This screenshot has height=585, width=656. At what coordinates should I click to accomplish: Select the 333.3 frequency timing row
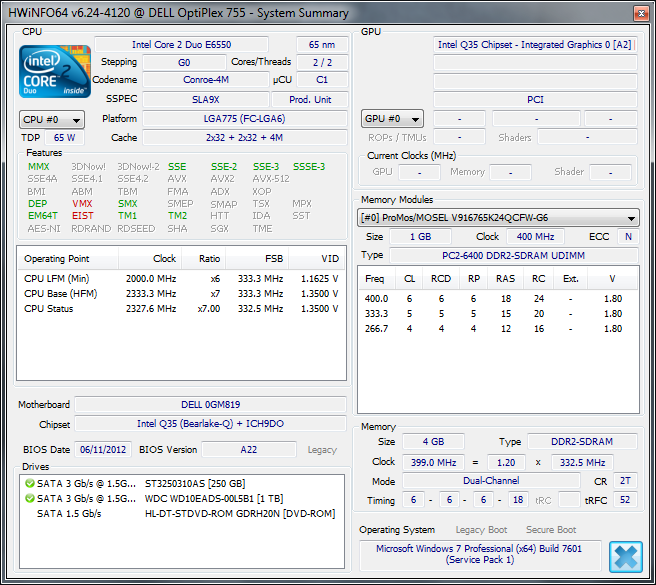point(498,314)
